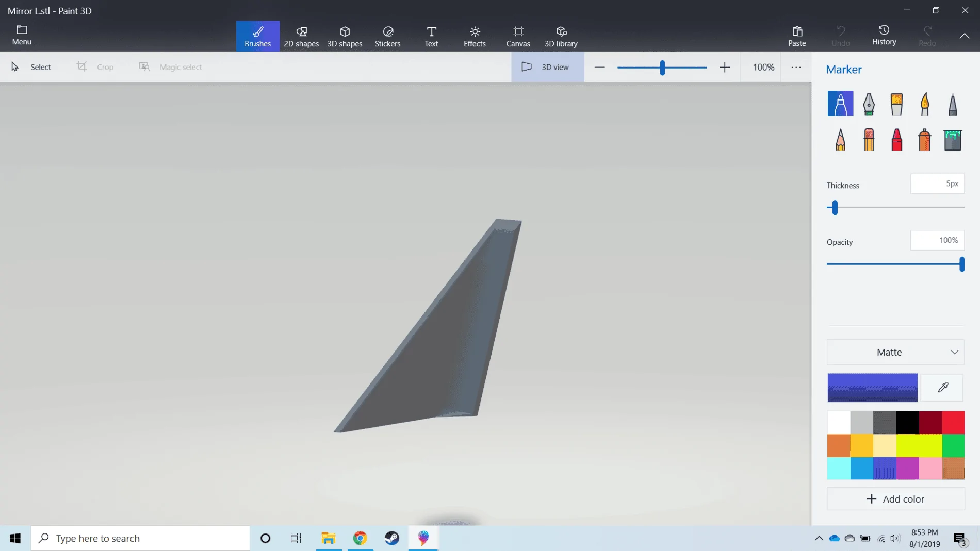Click the Paste button
This screenshot has width=980, height=551.
pyautogui.click(x=797, y=36)
